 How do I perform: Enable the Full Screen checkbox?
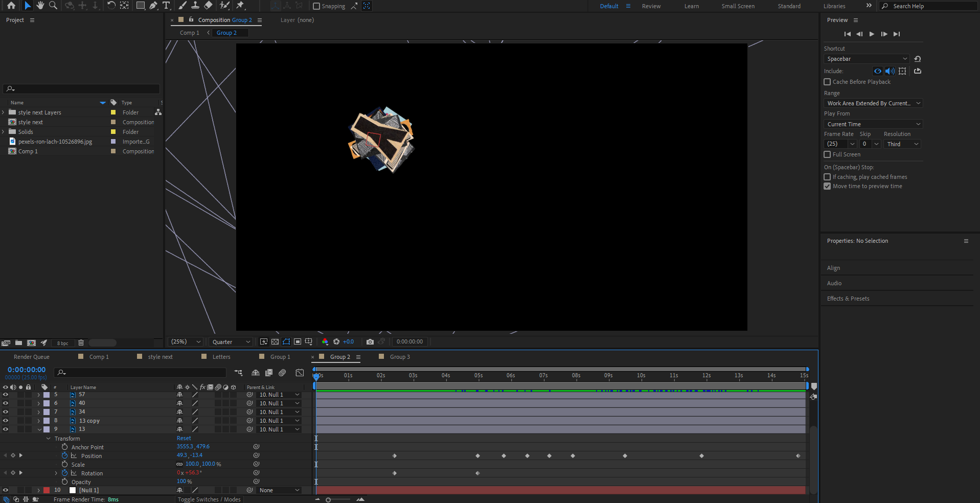tap(827, 154)
